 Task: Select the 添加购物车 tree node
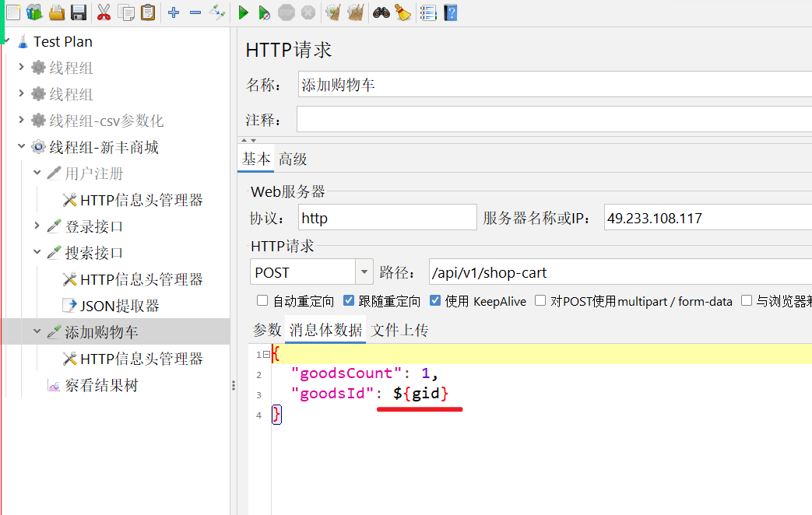click(101, 331)
